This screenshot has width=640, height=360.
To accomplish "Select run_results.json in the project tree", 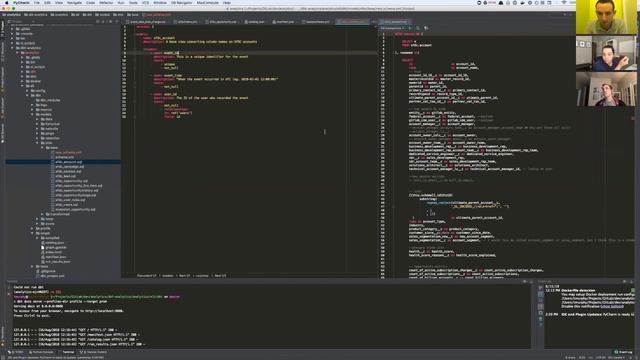I will (x=57, y=262).
